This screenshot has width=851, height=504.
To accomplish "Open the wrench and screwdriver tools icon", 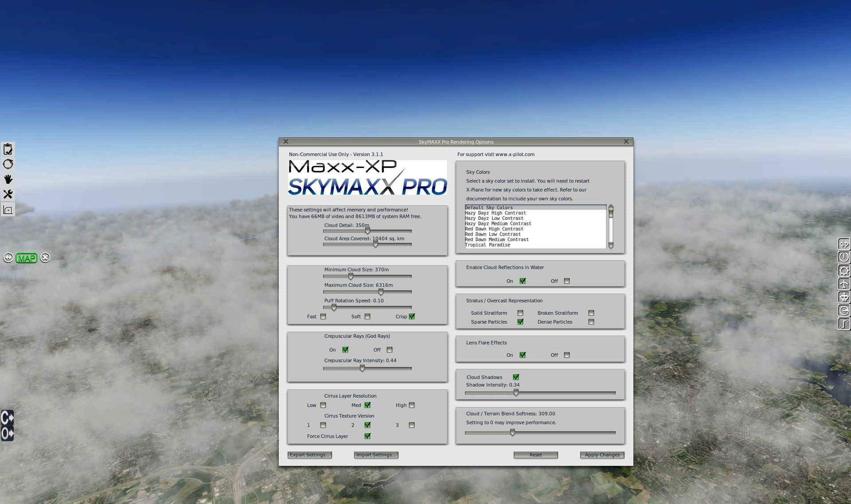I will (8, 194).
